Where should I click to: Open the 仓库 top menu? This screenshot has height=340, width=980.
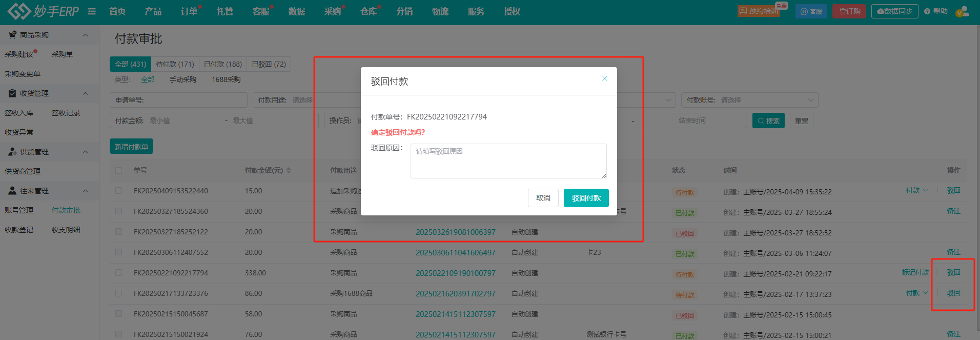tap(369, 11)
